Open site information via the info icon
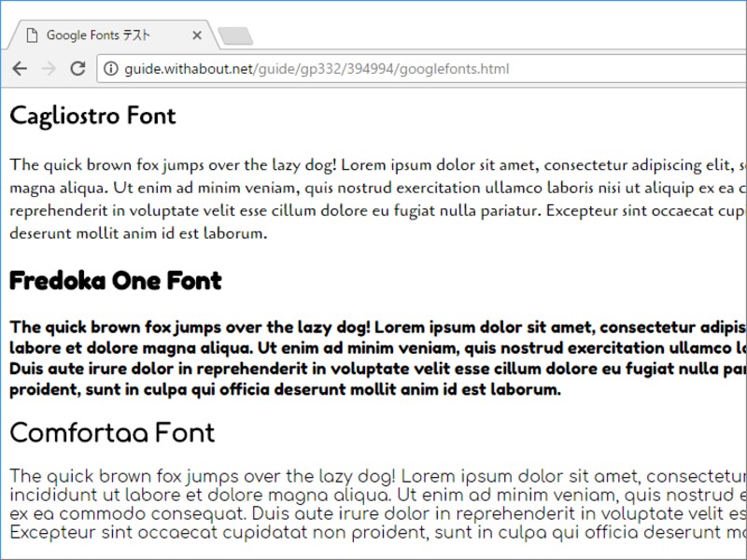 pyautogui.click(x=111, y=67)
